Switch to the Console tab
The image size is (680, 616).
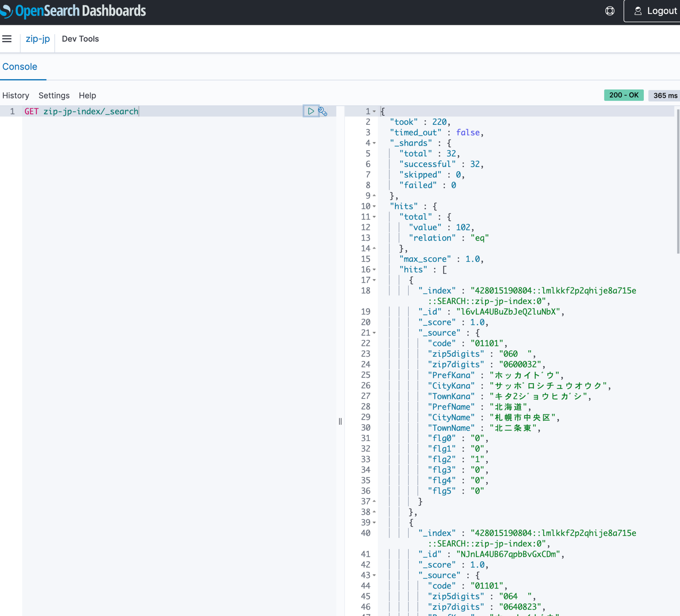click(x=19, y=66)
